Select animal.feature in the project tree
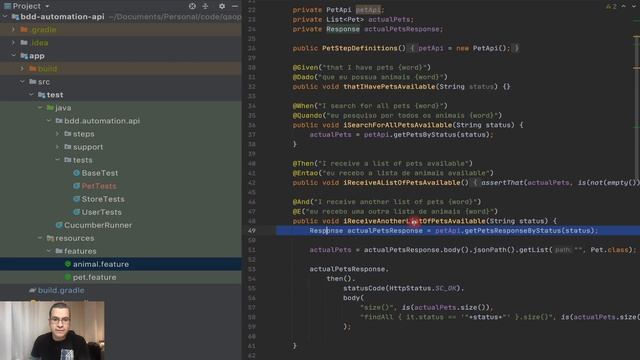This screenshot has width=640, height=360. click(x=101, y=264)
